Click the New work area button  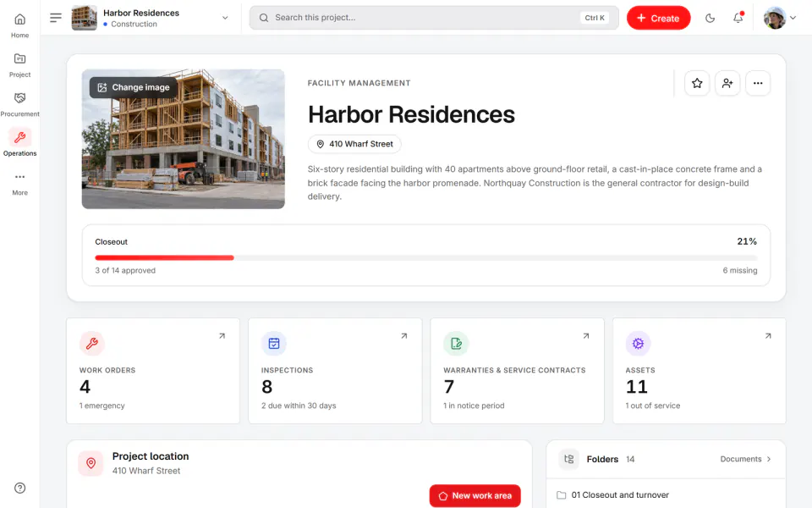tap(475, 495)
